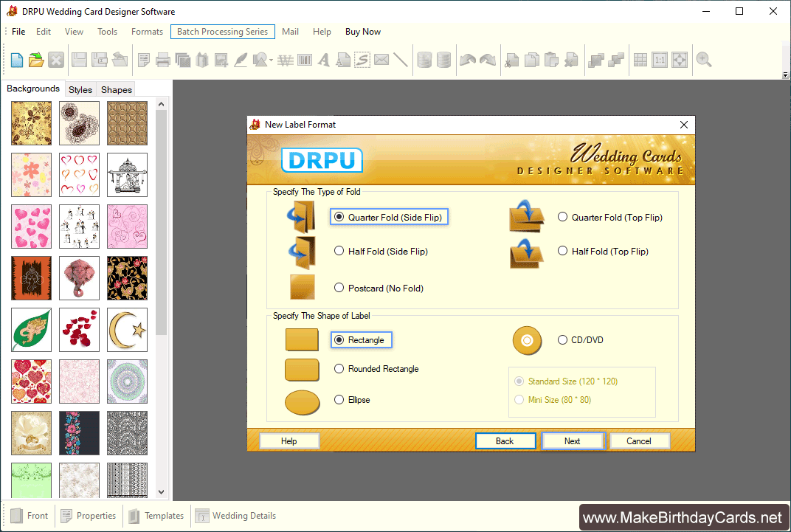The image size is (791, 532).
Task: Click the diagonal line drawing tool
Action: click(401, 60)
